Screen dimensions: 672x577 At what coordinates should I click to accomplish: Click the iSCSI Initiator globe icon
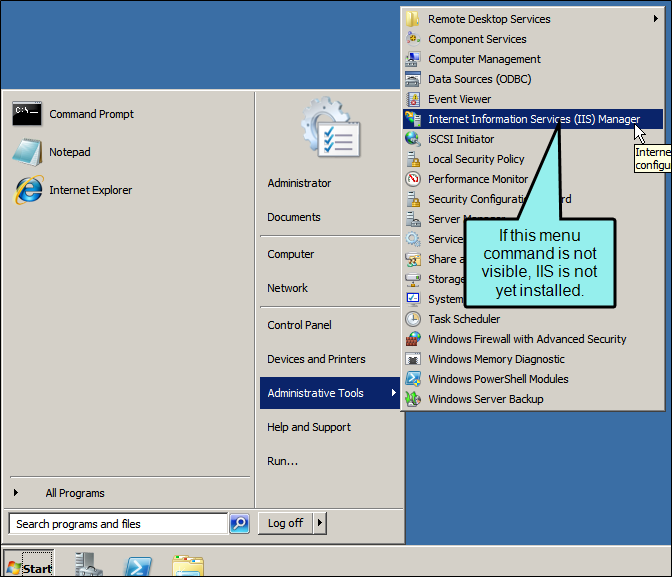coord(413,139)
